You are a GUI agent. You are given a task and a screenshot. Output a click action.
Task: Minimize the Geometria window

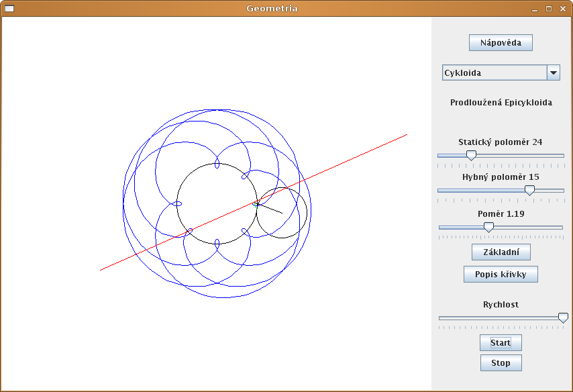click(535, 9)
